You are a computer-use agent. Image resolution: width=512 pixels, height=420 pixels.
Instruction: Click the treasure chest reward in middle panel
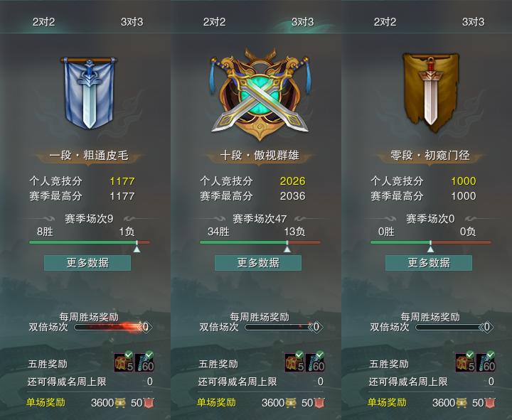294,362
